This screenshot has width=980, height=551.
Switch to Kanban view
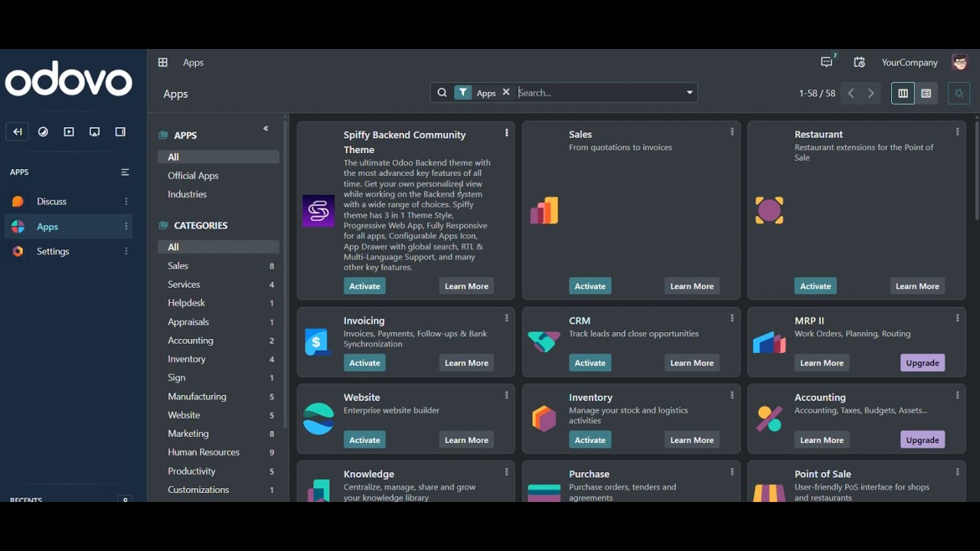[903, 93]
